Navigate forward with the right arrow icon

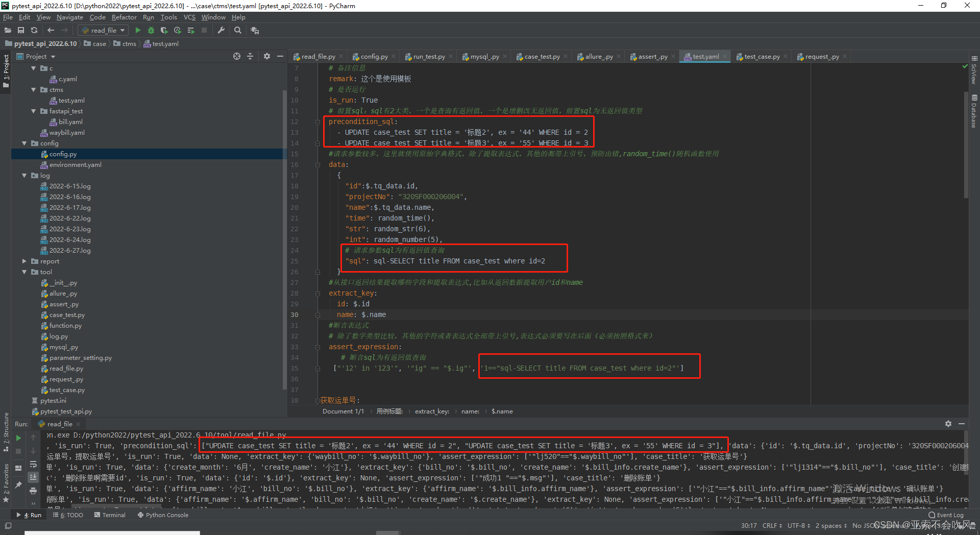pyautogui.click(x=64, y=31)
